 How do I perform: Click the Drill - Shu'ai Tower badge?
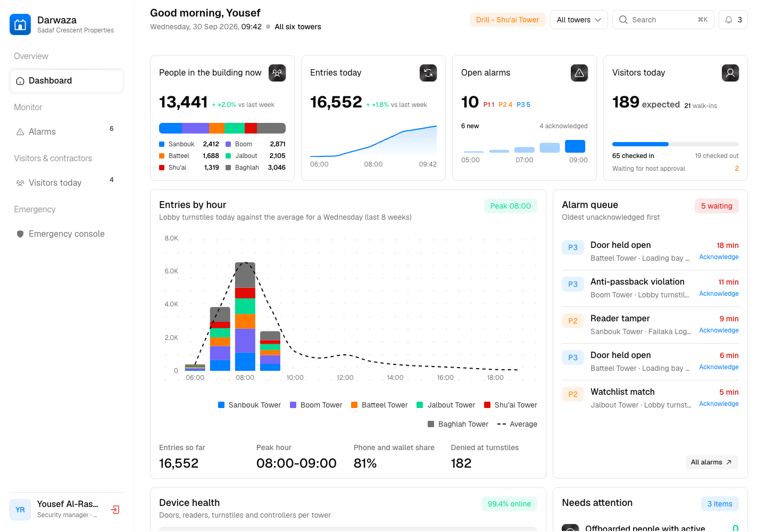pos(507,20)
